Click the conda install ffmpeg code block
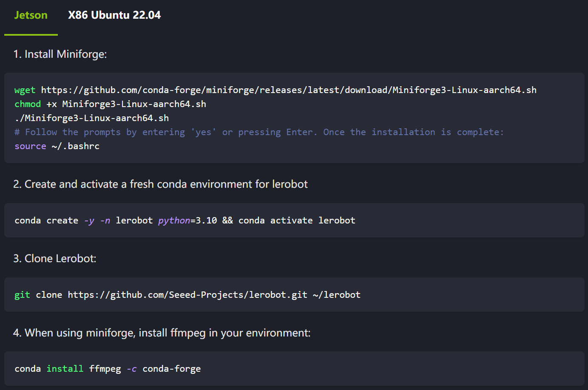This screenshot has width=588, height=390. pos(294,369)
